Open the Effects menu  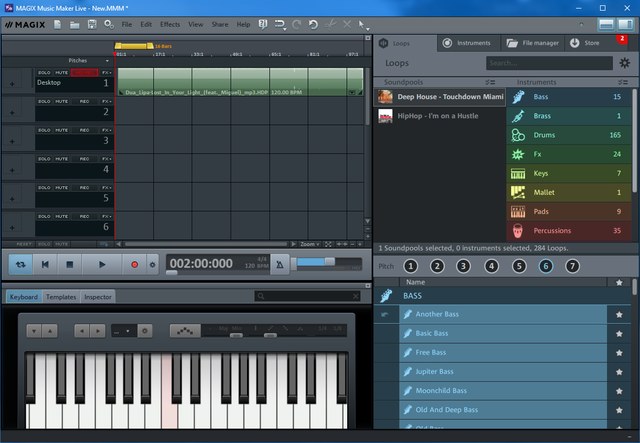pos(170,23)
